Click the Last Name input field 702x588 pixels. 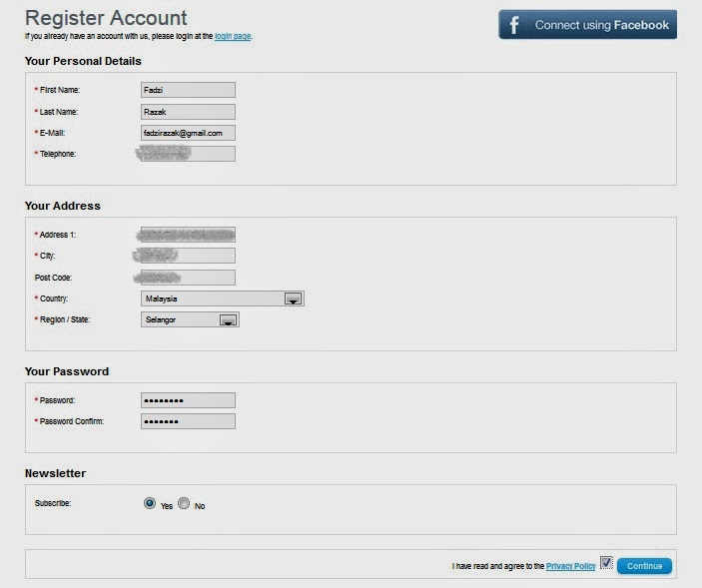pyautogui.click(x=188, y=112)
